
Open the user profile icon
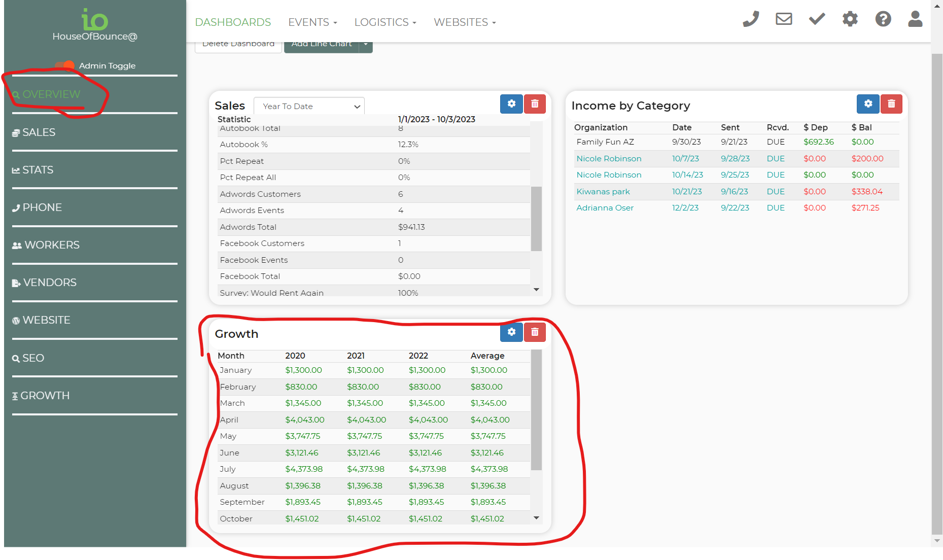[915, 19]
